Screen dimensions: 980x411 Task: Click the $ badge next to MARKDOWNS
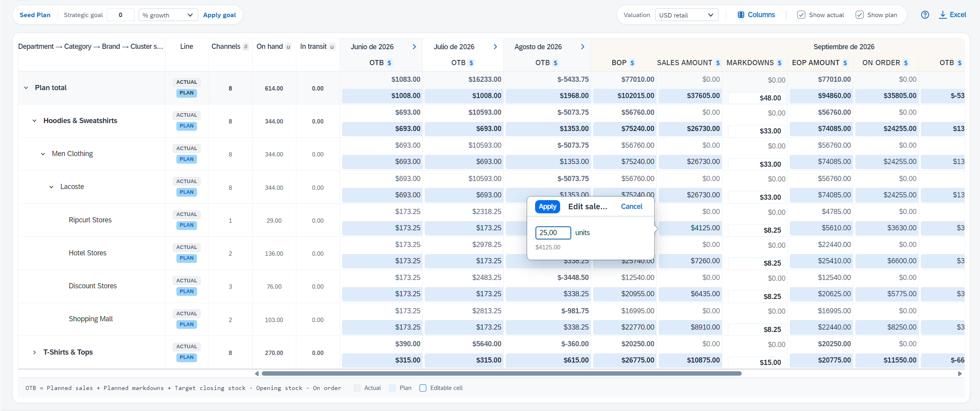(x=779, y=63)
